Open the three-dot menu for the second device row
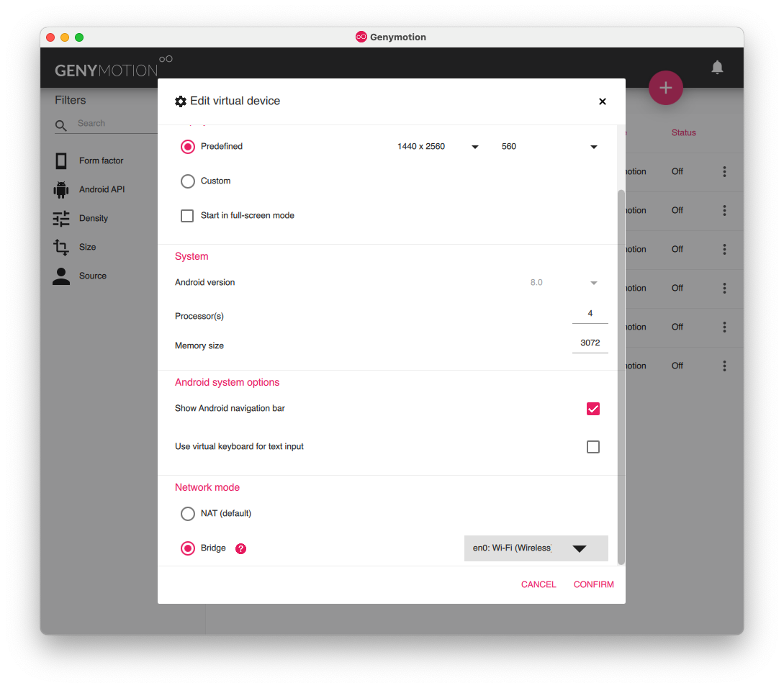Viewport: 784px width, 688px height. pyautogui.click(x=724, y=210)
